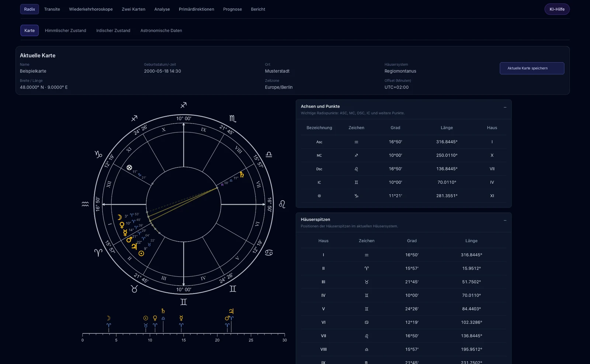
Task: Click the Cancer sign on the wheel rim
Action: [269, 253]
